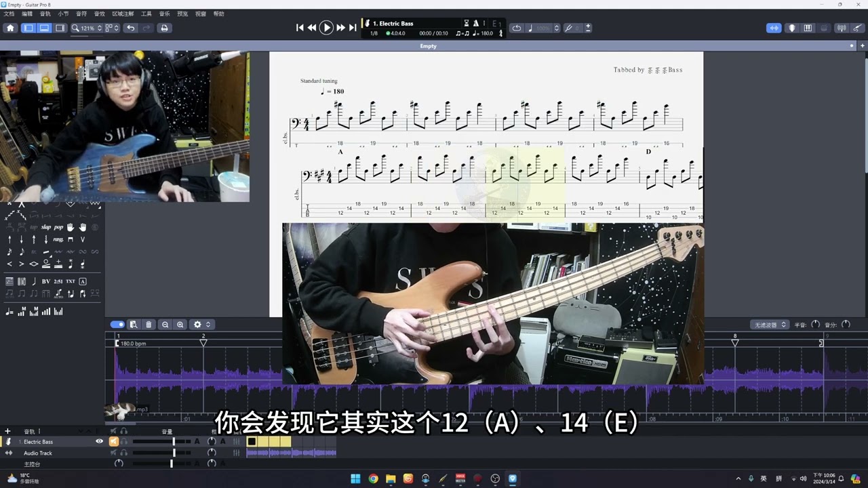Open the audio settings gear dropdown
Viewport: 868px width, 488px height.
[x=201, y=325]
